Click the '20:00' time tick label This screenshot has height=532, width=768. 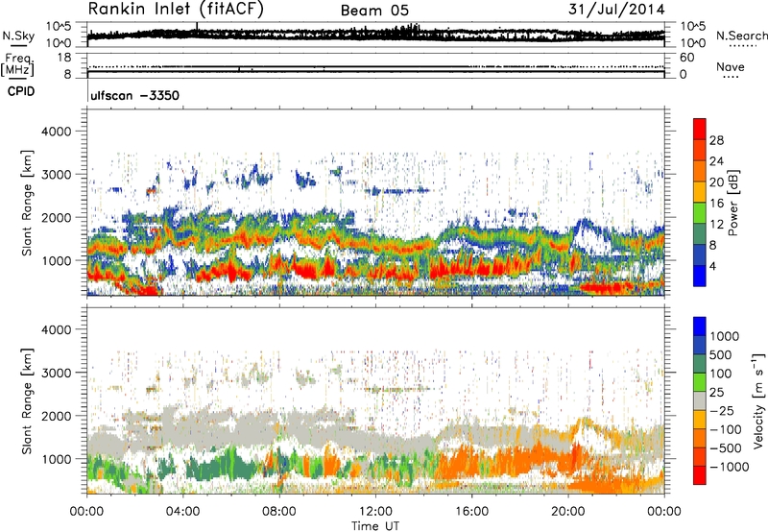pyautogui.click(x=568, y=512)
